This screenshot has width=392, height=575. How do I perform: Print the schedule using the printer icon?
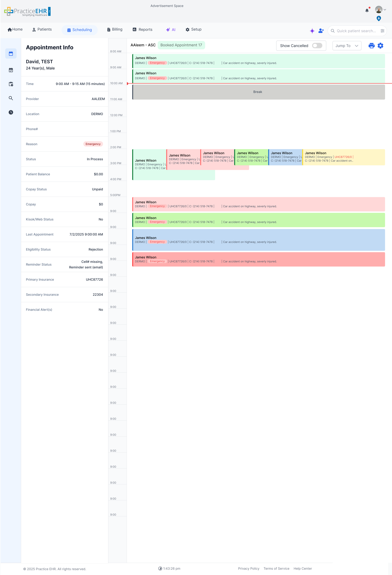(372, 46)
